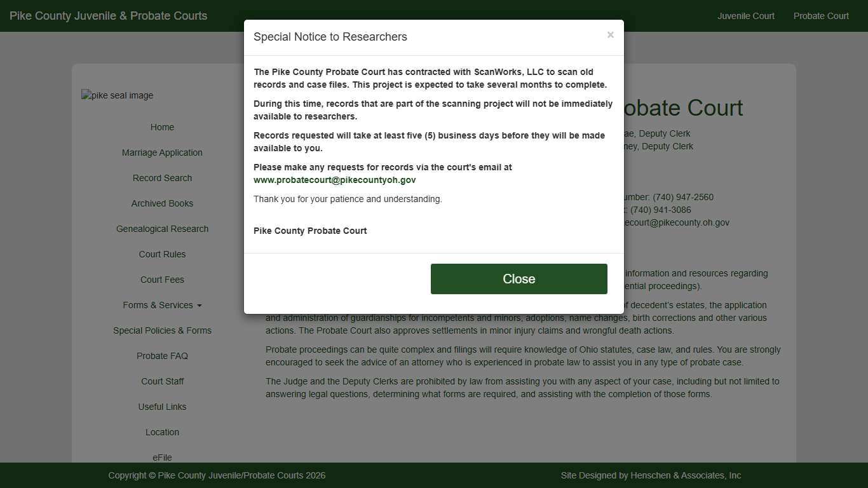Click the green Close button
The height and width of the screenshot is (488, 868).
[519, 279]
